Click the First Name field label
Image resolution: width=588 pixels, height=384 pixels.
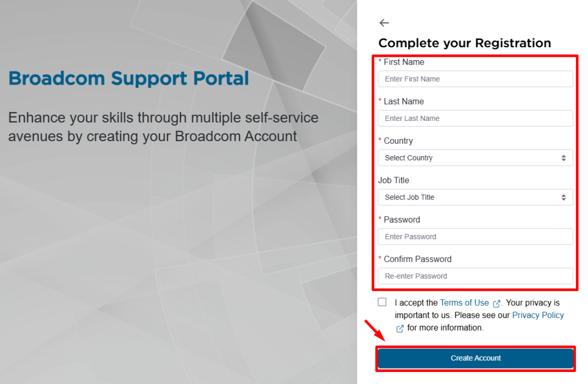(404, 62)
